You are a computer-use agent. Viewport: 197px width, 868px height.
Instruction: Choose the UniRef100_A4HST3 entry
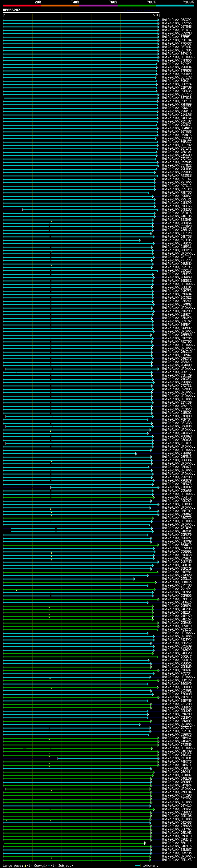[x=177, y=762]
